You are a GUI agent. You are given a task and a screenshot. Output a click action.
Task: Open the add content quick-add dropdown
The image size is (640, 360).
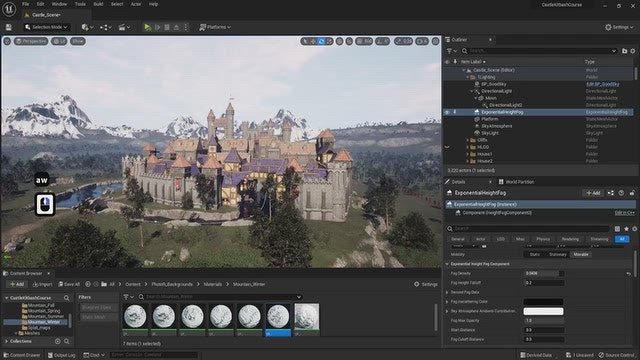tap(87, 27)
